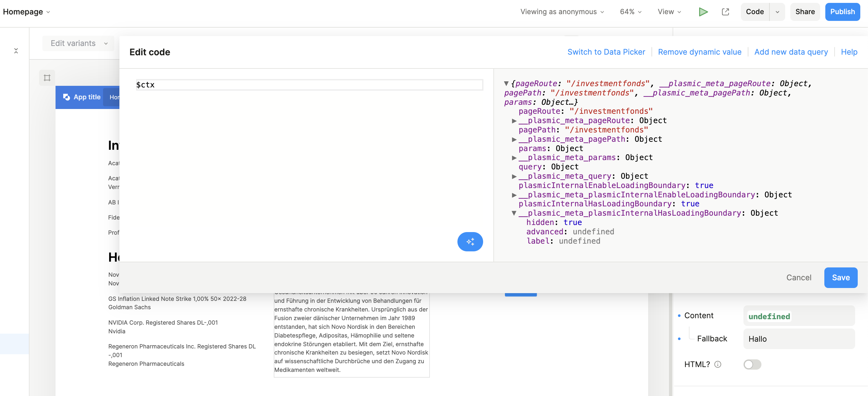Collapse the left panel with the arrows icon
This screenshot has height=396, width=868.
click(x=16, y=51)
